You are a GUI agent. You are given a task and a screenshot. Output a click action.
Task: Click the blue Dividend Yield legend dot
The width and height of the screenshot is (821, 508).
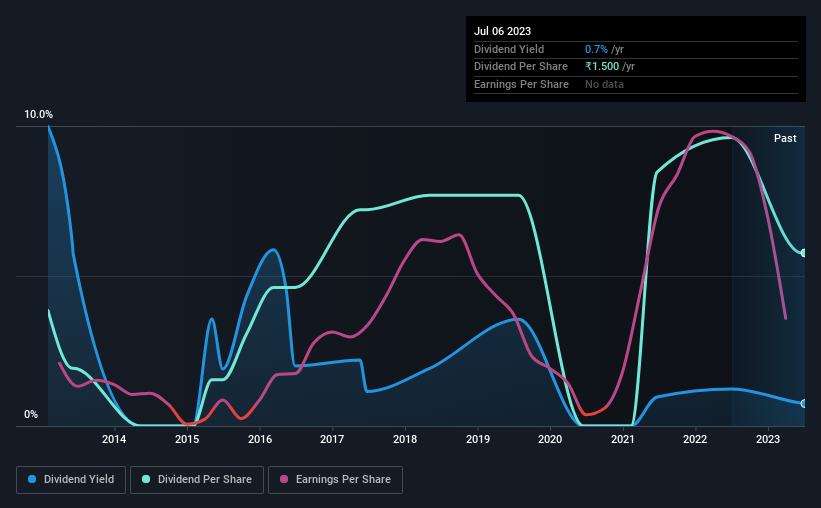32,479
